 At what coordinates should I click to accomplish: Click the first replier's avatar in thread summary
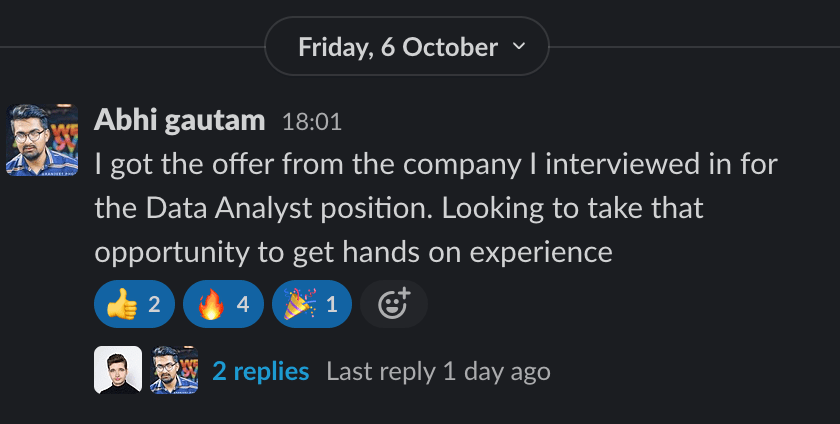(117, 370)
